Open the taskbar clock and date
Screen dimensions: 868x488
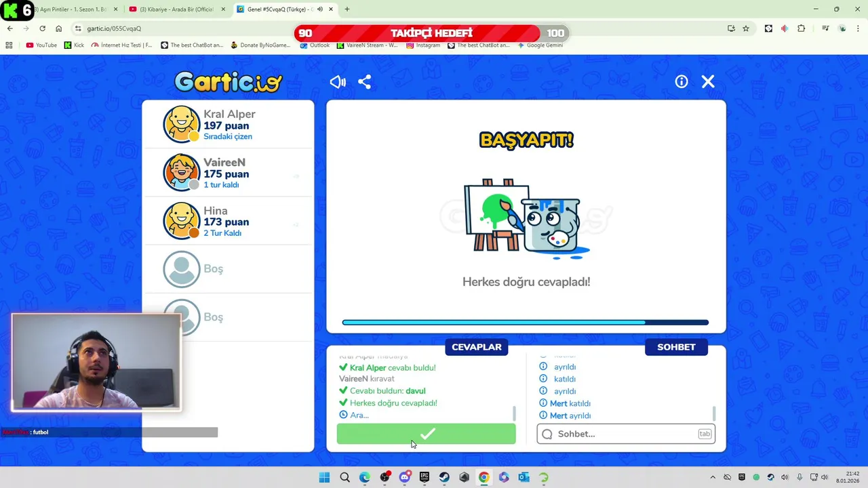click(x=848, y=477)
